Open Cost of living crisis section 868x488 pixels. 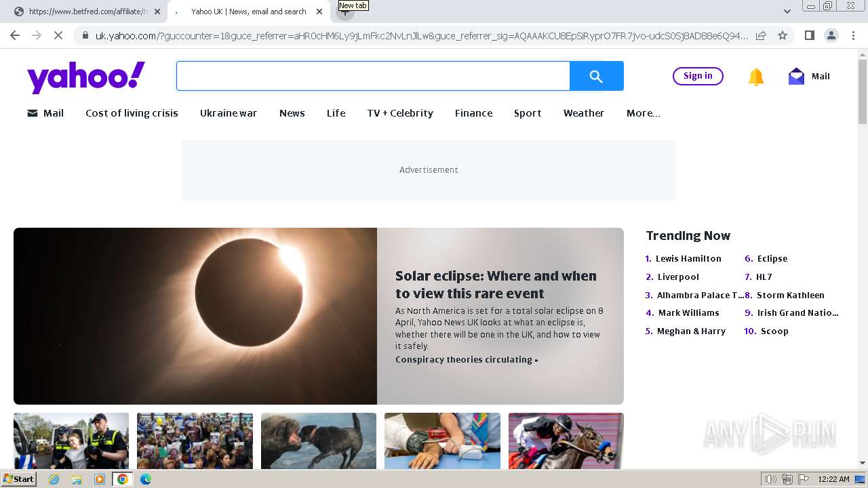[x=132, y=113]
